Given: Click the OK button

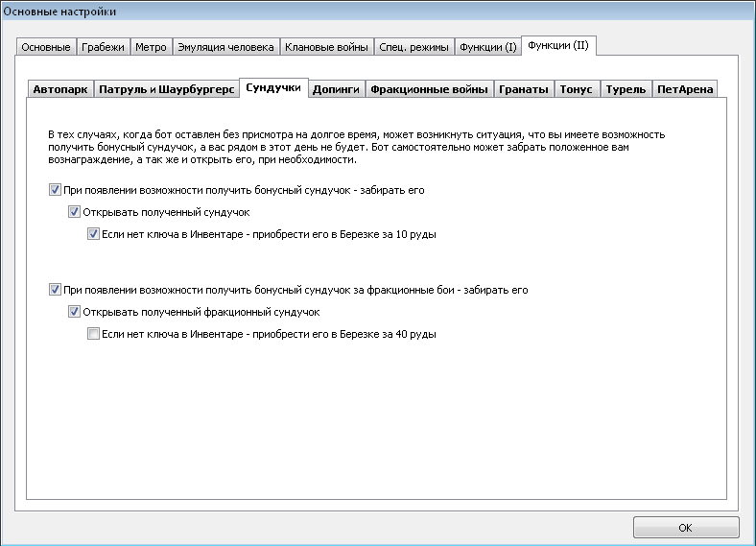Looking at the screenshot, I should tap(686, 528).
